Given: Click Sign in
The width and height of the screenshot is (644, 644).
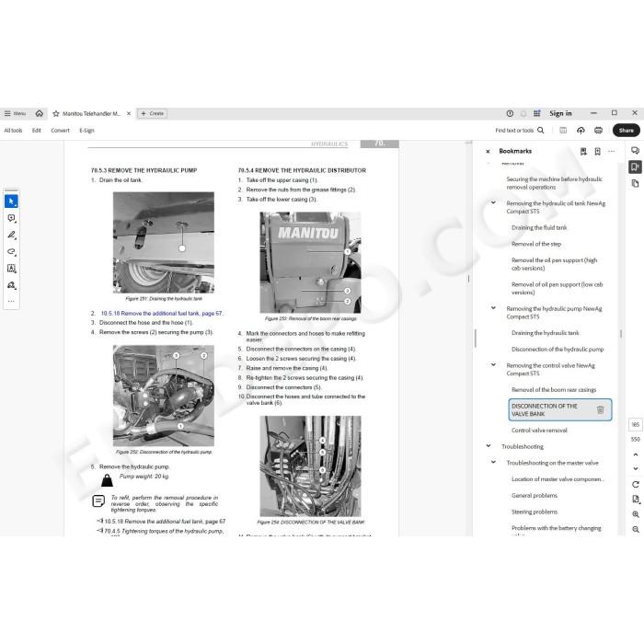Looking at the screenshot, I should coord(560,113).
